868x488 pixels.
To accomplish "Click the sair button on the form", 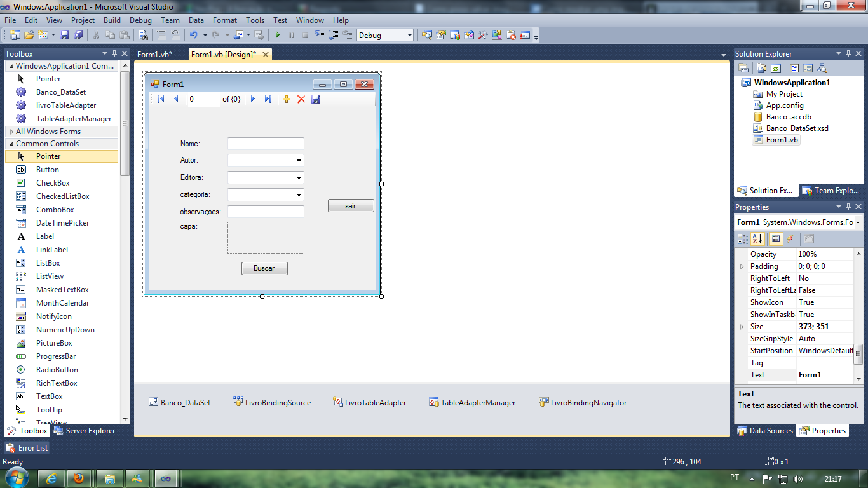I will click(x=351, y=206).
